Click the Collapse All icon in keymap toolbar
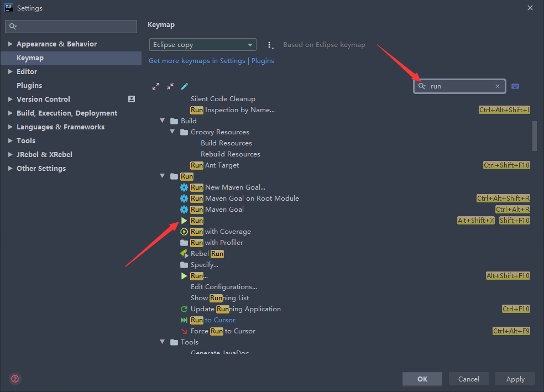The height and width of the screenshot is (392, 544). [x=170, y=86]
